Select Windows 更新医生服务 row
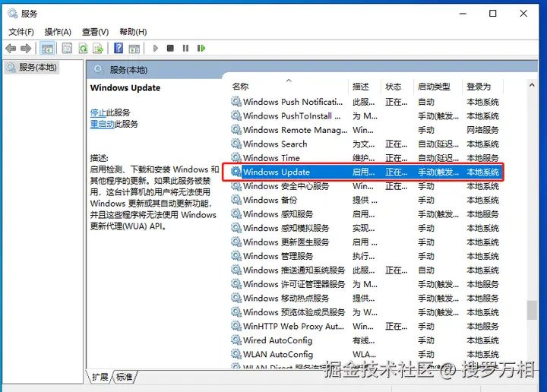Screen dimensions: 547x392 point(366,242)
